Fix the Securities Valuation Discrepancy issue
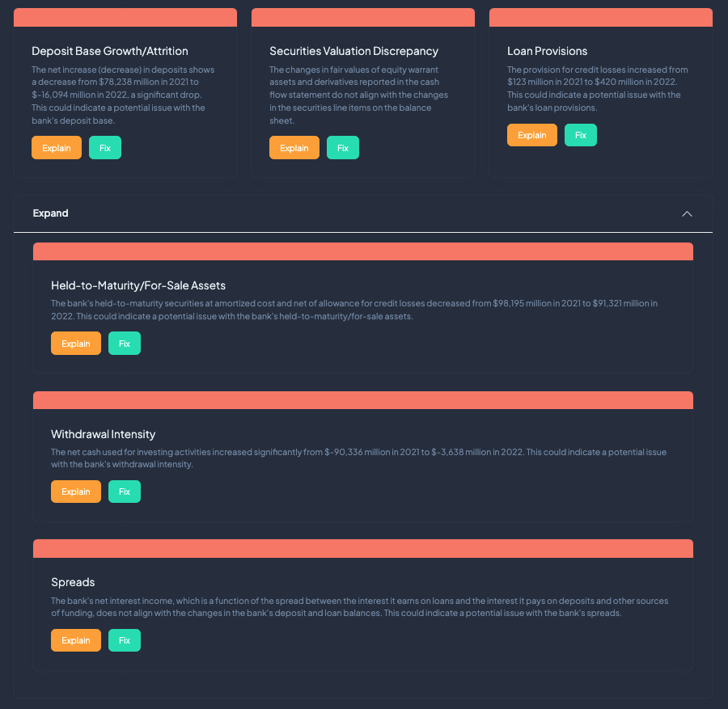The height and width of the screenshot is (709, 728). 343,148
